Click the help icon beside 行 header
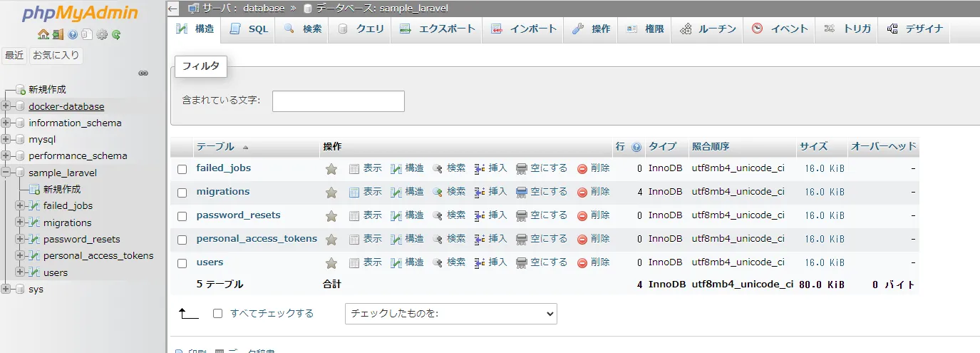The width and height of the screenshot is (980, 353). point(636,147)
